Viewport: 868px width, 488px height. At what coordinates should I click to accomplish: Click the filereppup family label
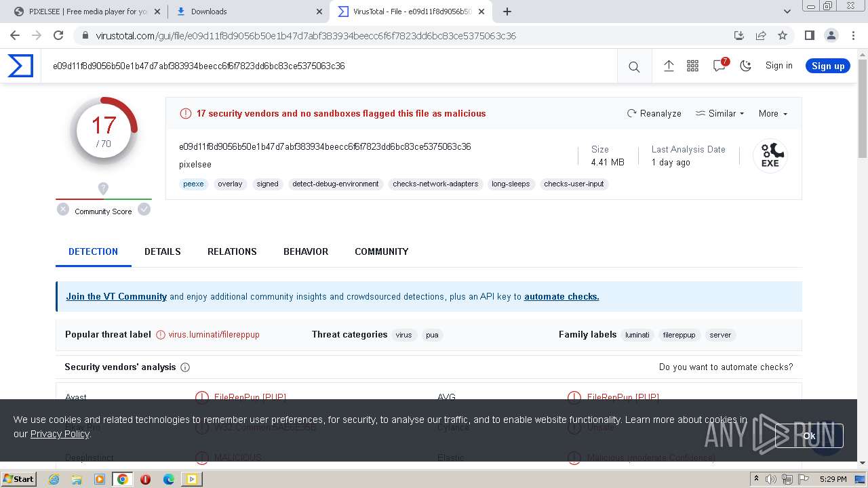679,335
